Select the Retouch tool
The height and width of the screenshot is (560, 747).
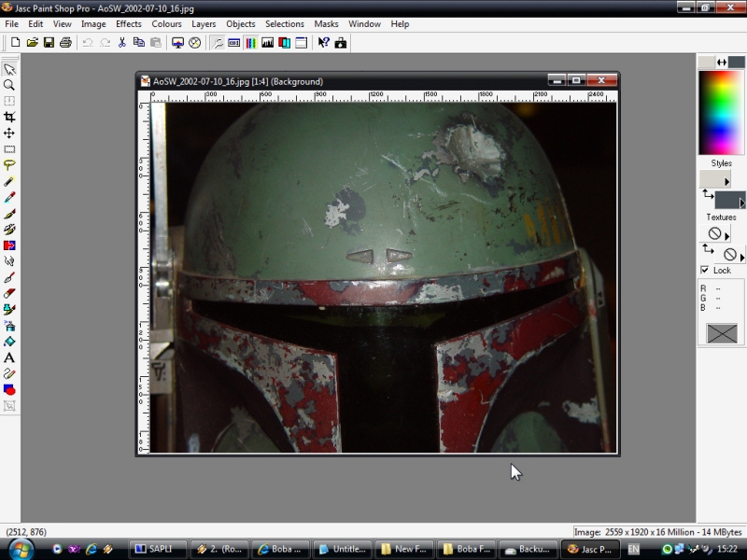point(9,261)
